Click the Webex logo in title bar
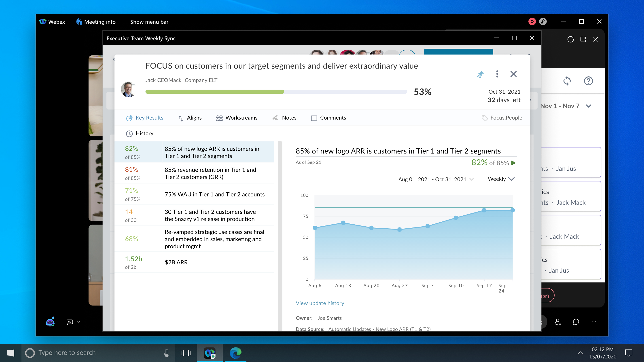The image size is (644, 362). tap(43, 22)
